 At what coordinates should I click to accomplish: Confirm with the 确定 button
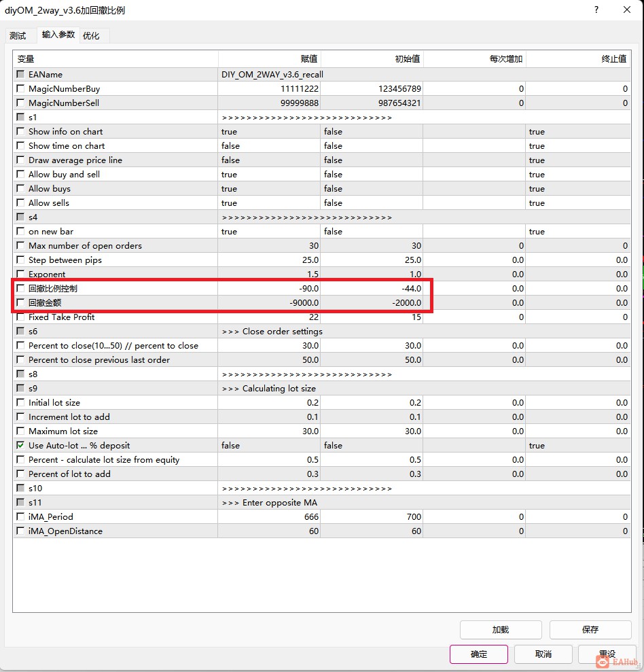[x=479, y=654]
